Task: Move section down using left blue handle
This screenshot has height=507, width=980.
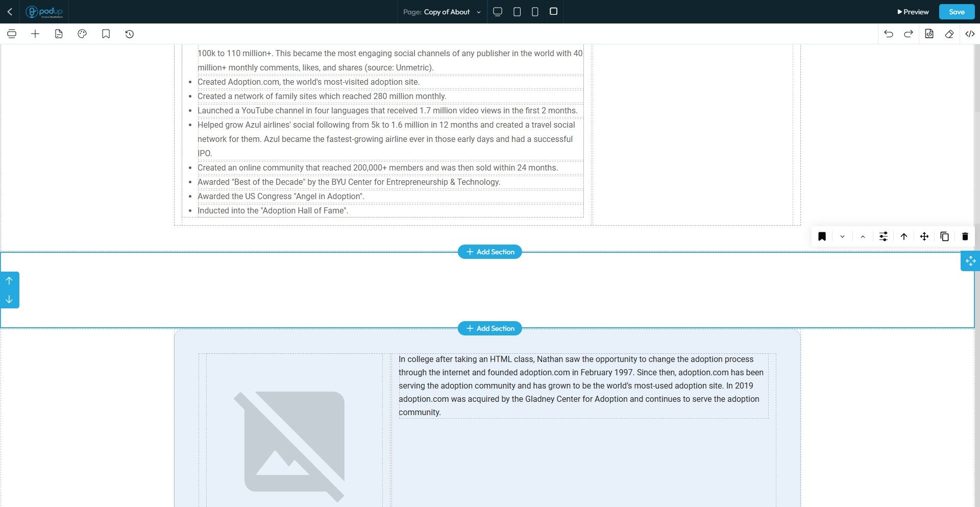Action: [x=9, y=299]
